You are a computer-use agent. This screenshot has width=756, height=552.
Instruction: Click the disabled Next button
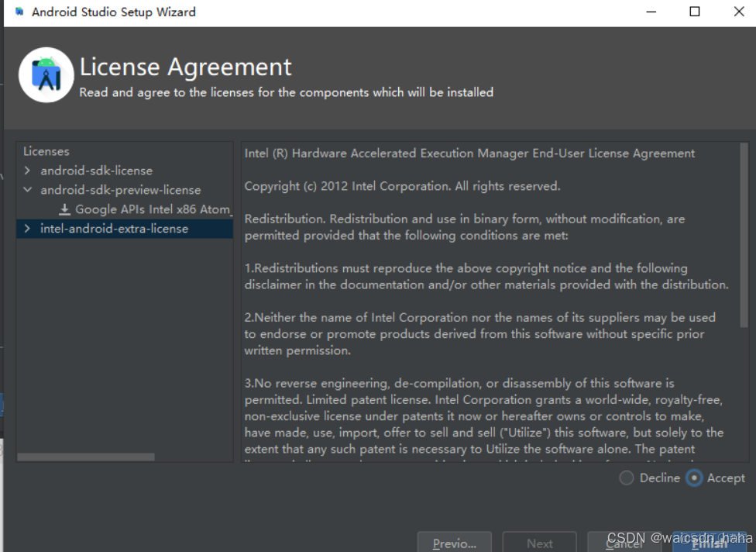pos(539,543)
